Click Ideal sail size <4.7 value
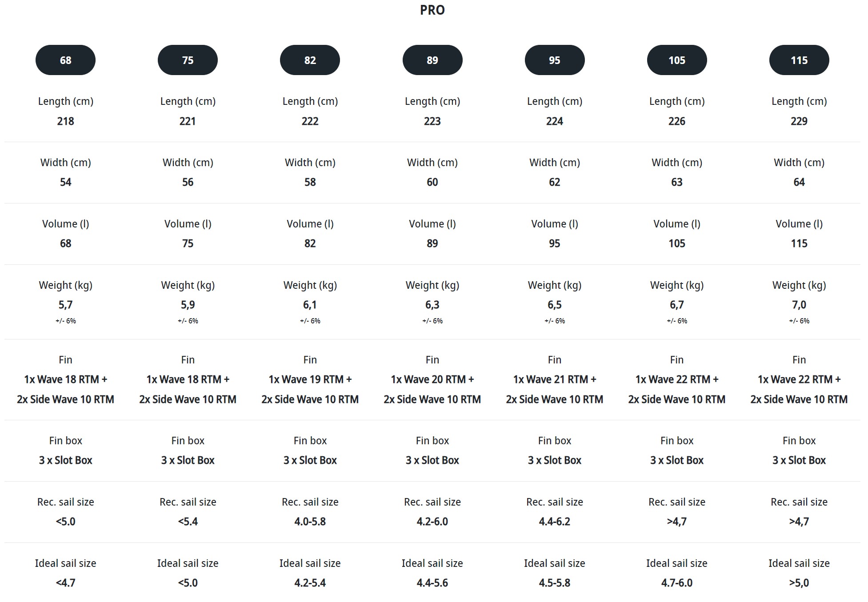 65,583
